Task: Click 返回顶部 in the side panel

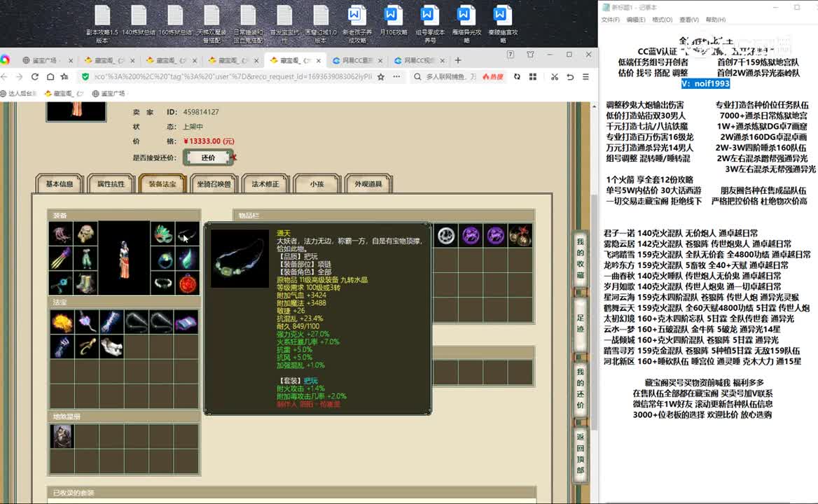Action: pyautogui.click(x=580, y=454)
